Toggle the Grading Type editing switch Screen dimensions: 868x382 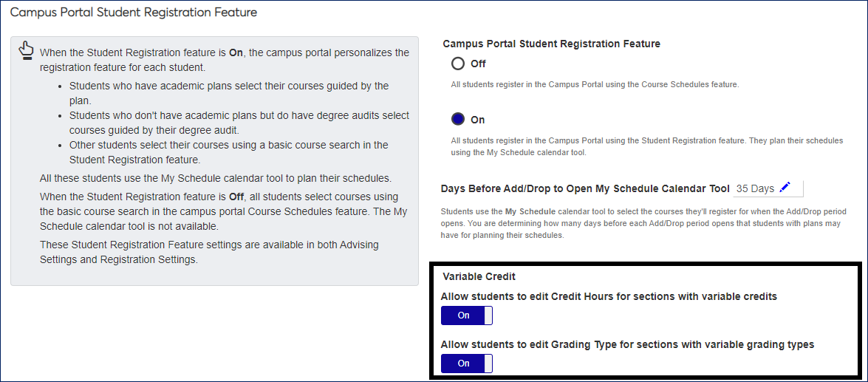click(467, 364)
